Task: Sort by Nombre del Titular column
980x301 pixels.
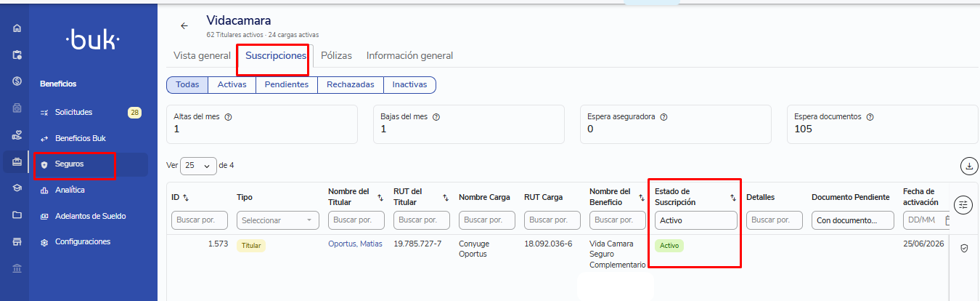Action: [380, 197]
